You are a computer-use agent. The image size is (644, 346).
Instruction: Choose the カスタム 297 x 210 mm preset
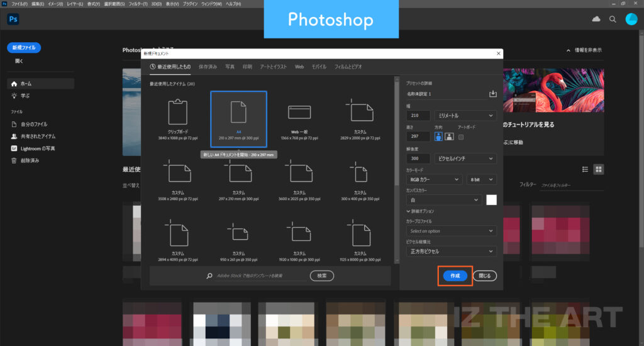pos(238,180)
